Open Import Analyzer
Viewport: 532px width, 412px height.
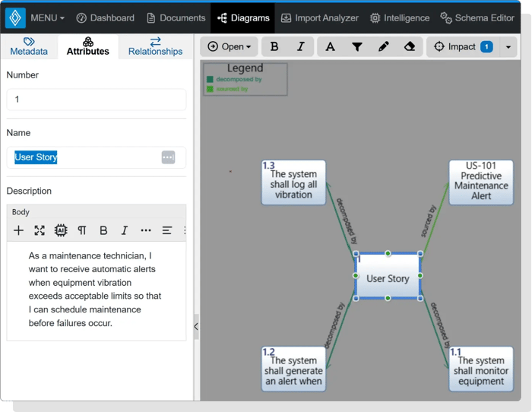[320, 18]
